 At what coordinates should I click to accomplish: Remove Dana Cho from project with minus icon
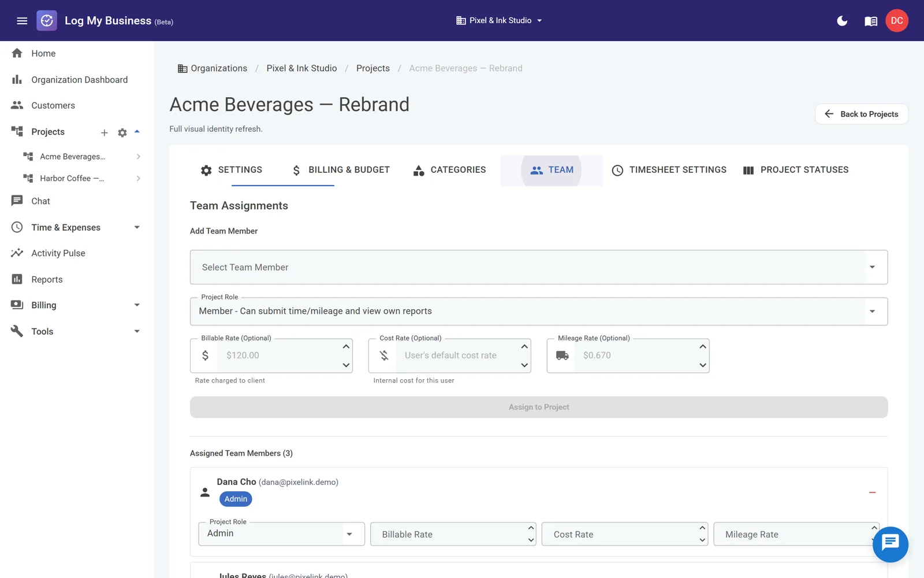[x=872, y=492]
